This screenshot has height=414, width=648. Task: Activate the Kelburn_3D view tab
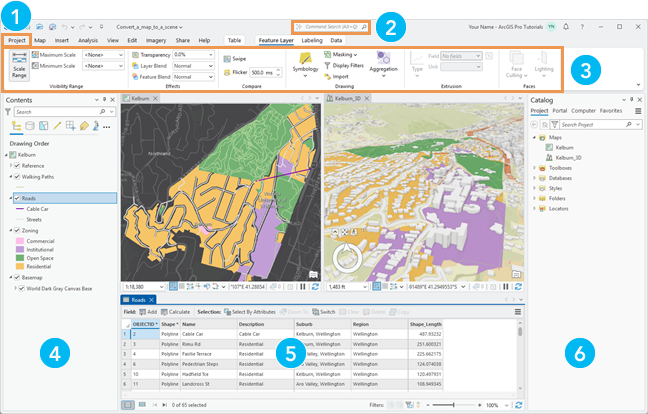pyautogui.click(x=348, y=98)
